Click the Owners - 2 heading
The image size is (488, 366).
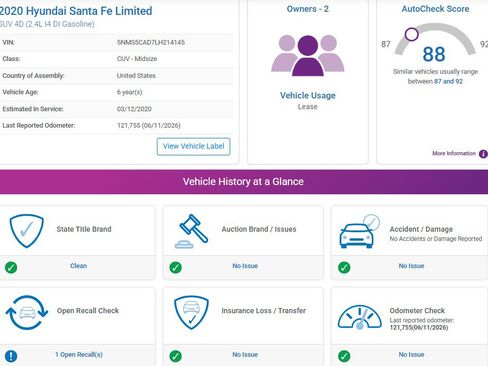pos(308,9)
